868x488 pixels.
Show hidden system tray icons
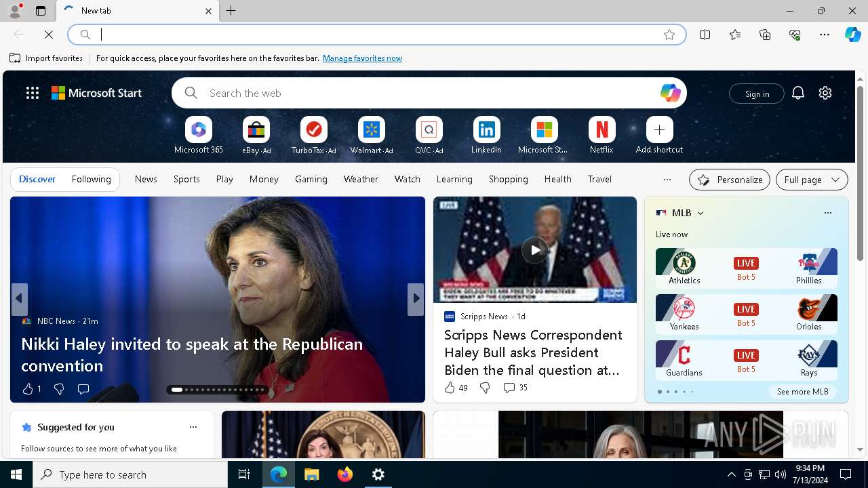[x=731, y=474]
